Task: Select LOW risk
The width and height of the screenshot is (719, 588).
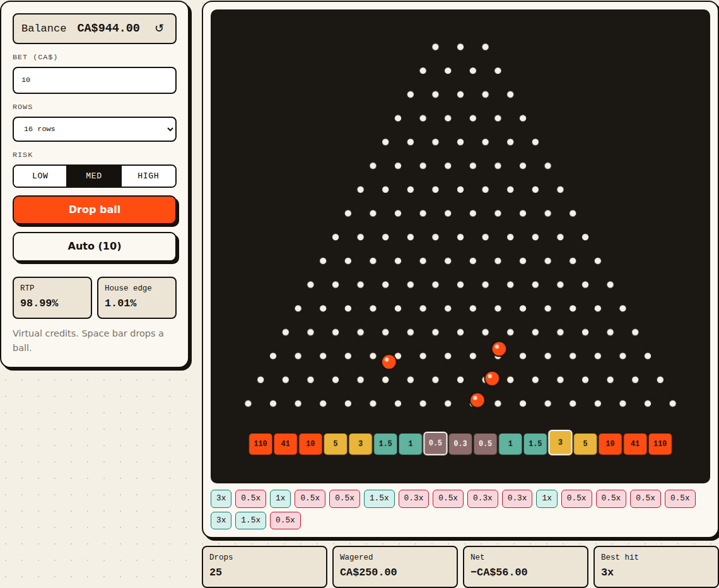Action: (x=40, y=176)
